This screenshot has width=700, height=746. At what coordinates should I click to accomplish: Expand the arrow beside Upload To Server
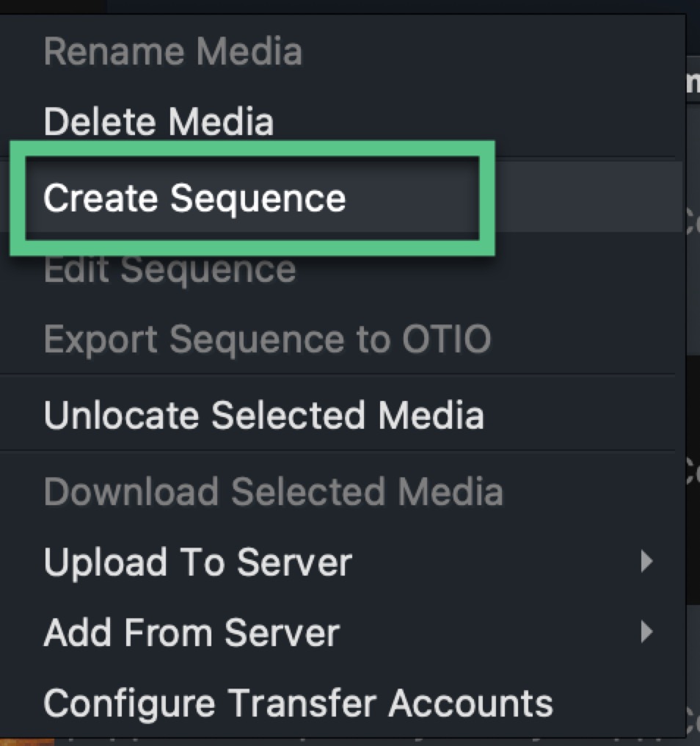click(x=646, y=562)
